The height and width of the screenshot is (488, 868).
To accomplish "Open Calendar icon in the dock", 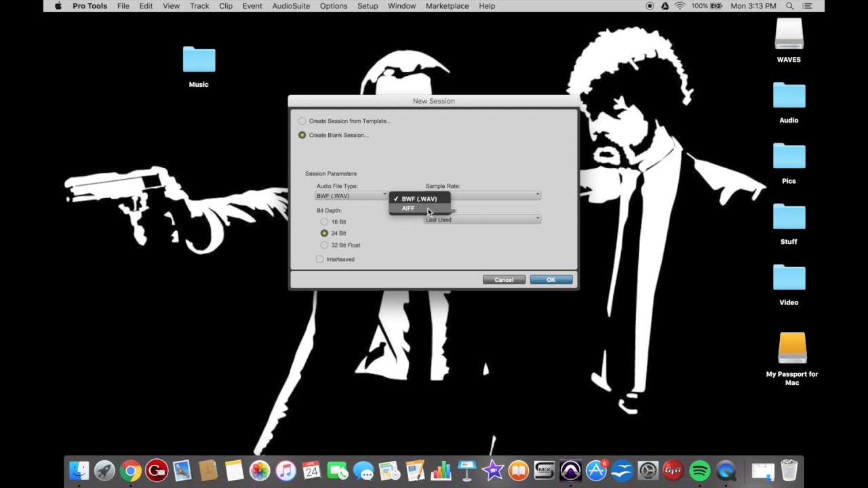I will click(x=311, y=470).
